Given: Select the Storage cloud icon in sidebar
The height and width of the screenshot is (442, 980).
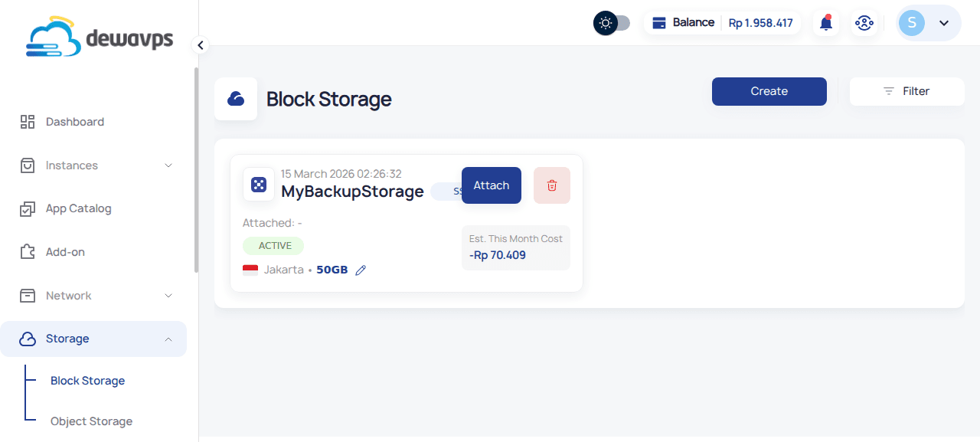Looking at the screenshot, I should 28,338.
